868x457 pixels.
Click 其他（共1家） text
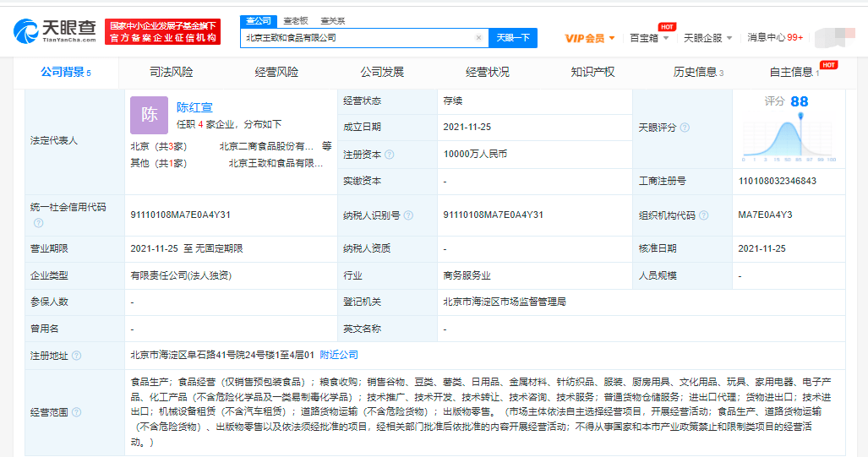point(158,163)
